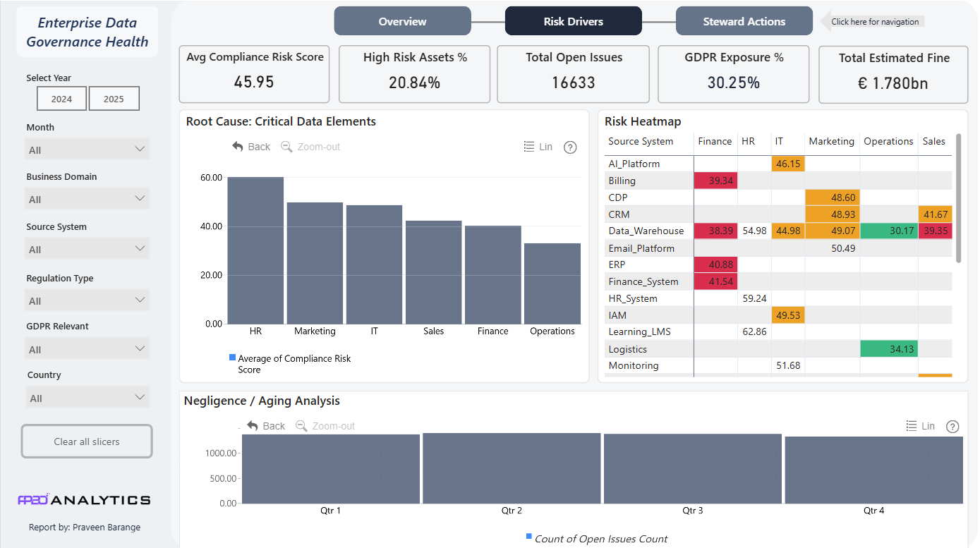Click the navigation arrow callout
Viewport: 980px width, 548px height.
click(872, 21)
